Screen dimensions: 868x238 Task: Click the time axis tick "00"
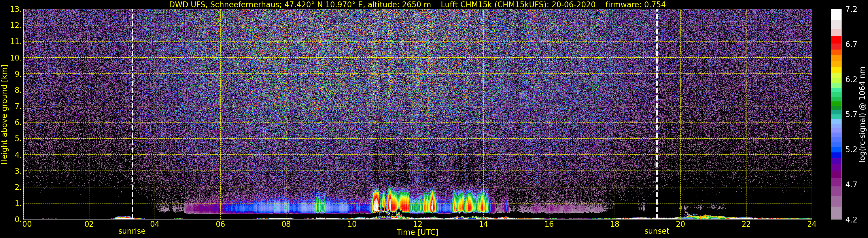[27, 224]
